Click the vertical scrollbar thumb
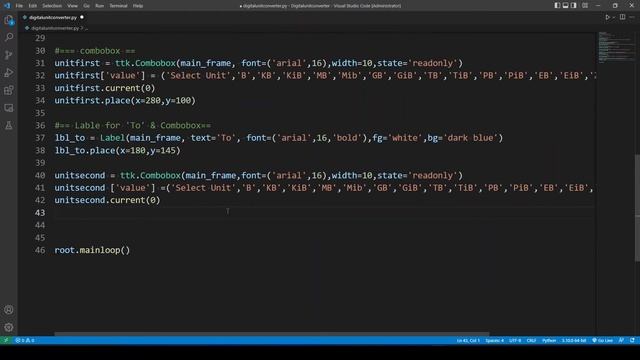 (637, 208)
